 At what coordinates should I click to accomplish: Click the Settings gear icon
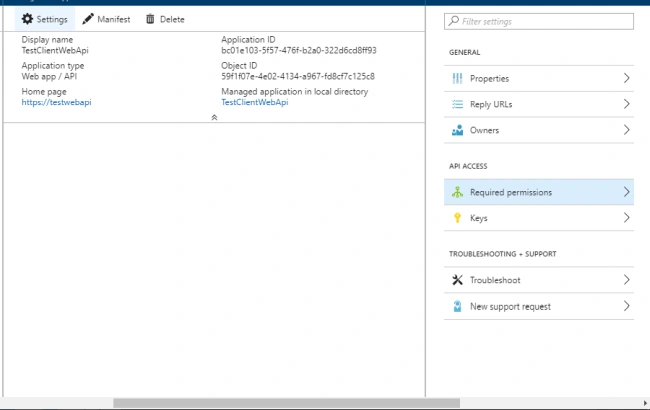coord(27,19)
